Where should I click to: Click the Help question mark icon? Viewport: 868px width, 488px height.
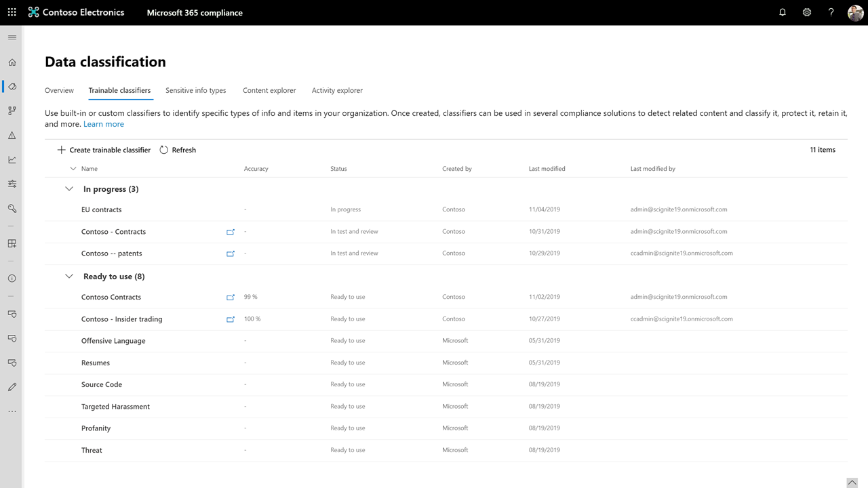pyautogui.click(x=831, y=12)
